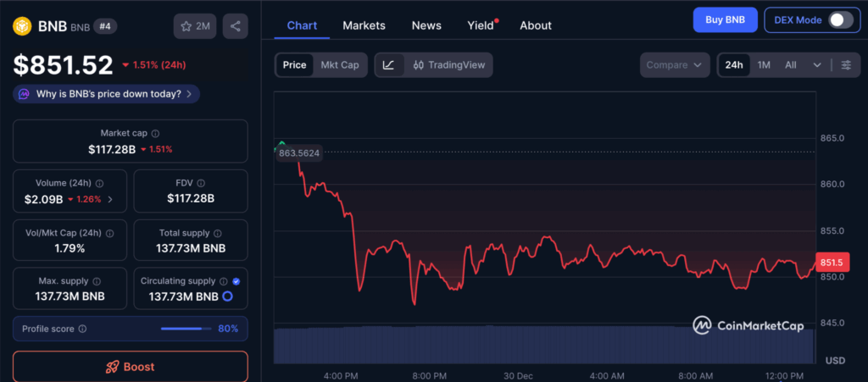868x382 pixels.
Task: Open the Compare dropdown
Action: click(675, 65)
